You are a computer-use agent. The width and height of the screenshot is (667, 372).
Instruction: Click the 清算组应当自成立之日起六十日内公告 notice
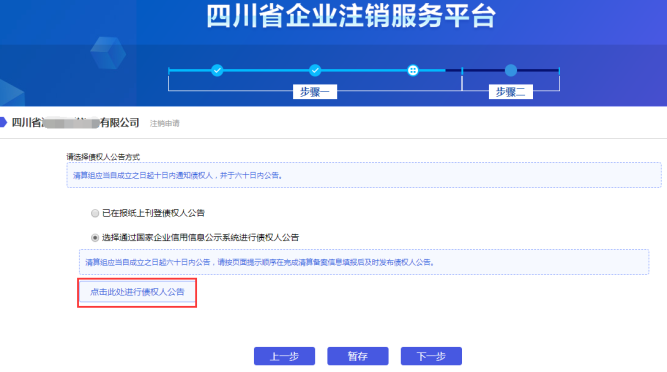pos(364,262)
